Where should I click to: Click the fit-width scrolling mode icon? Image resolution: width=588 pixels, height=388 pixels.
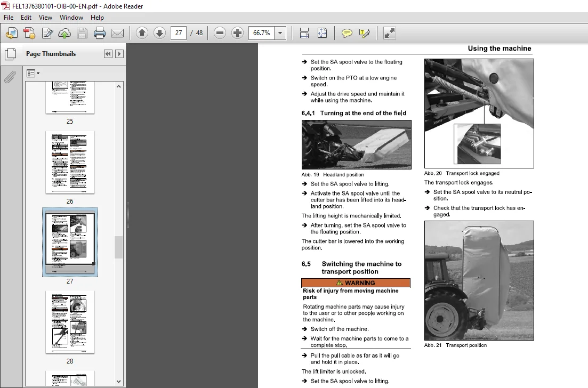point(304,33)
